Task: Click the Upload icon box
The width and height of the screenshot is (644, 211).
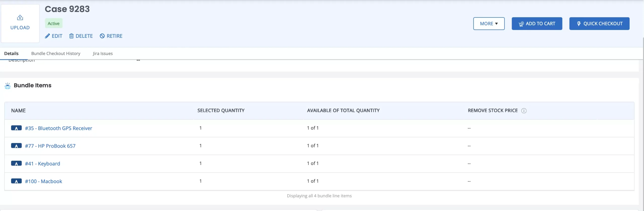Action: 20,23
